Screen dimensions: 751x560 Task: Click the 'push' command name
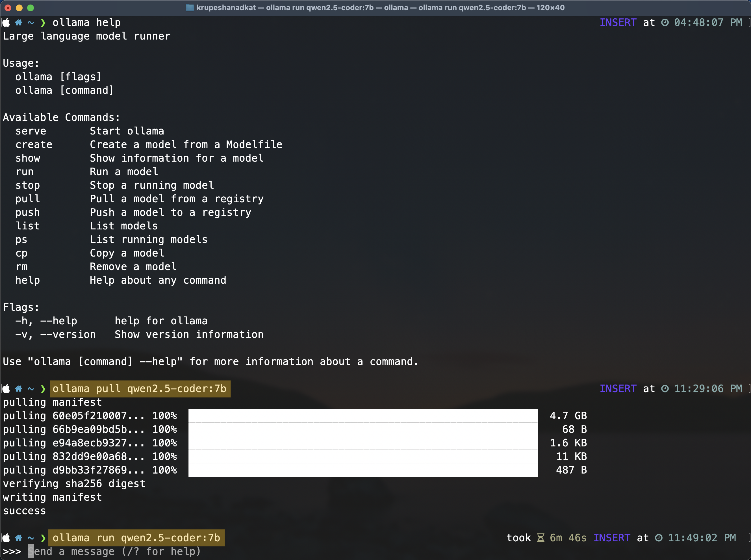click(x=28, y=212)
